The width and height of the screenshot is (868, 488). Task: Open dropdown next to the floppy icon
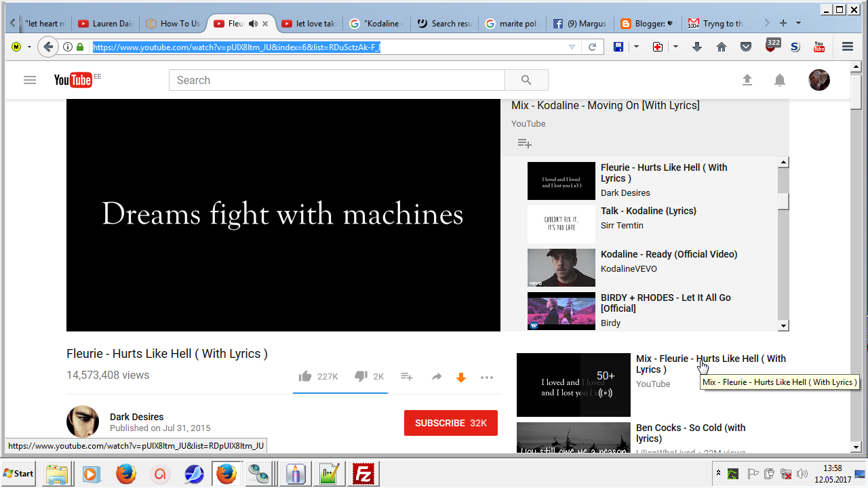click(636, 47)
